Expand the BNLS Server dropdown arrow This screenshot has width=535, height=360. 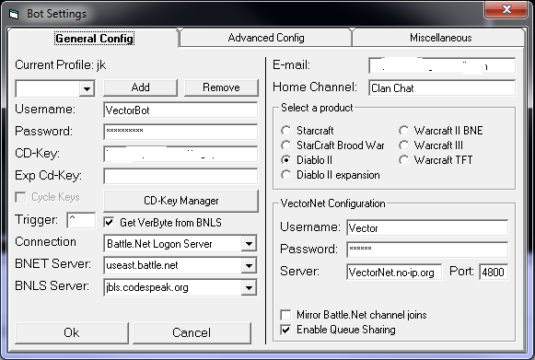coord(249,288)
